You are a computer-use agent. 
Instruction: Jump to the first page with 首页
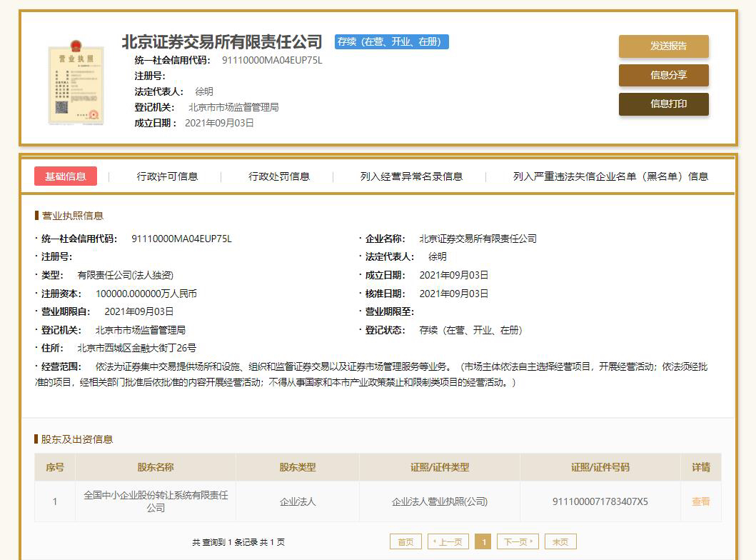(405, 542)
